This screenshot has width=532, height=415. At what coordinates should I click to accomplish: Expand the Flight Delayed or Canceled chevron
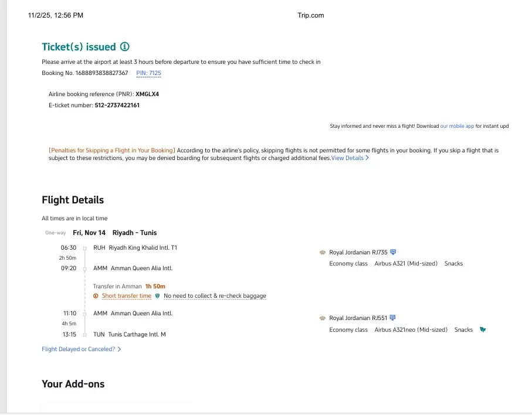pos(120,349)
